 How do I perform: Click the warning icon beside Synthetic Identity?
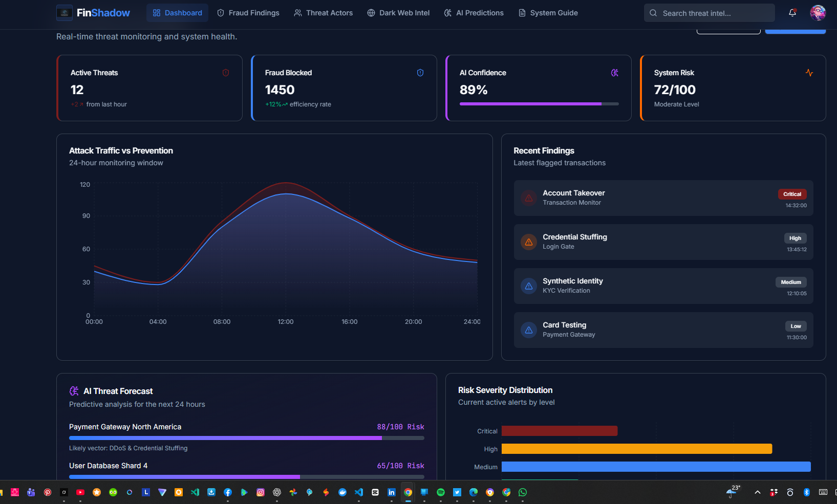click(529, 286)
